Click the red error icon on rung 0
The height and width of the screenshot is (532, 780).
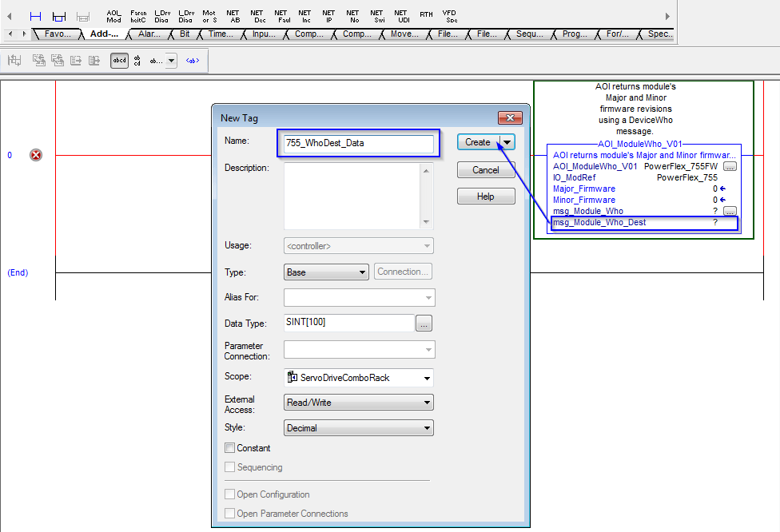[x=36, y=155]
